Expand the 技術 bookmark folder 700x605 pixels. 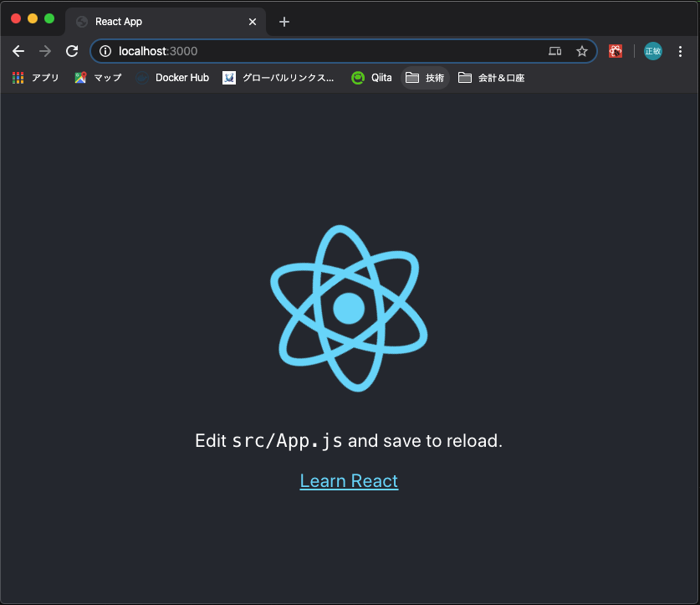(425, 78)
